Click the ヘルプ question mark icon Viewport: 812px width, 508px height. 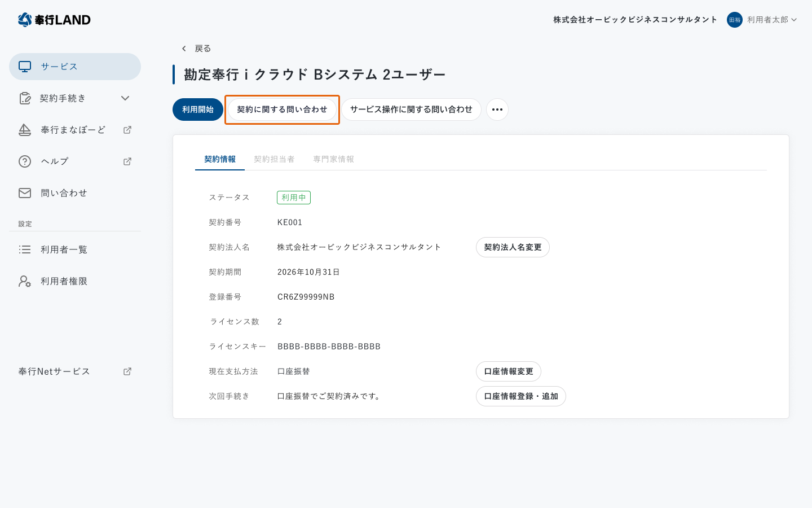pos(25,161)
